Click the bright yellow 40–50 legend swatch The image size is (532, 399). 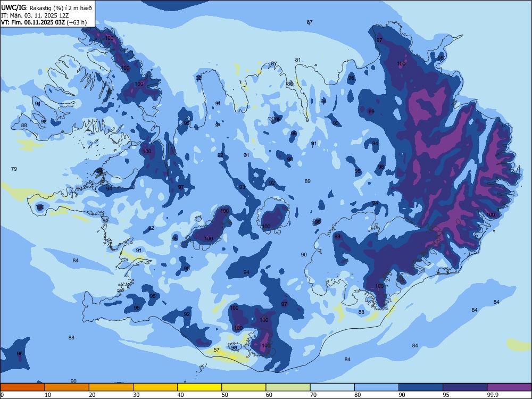199,387
